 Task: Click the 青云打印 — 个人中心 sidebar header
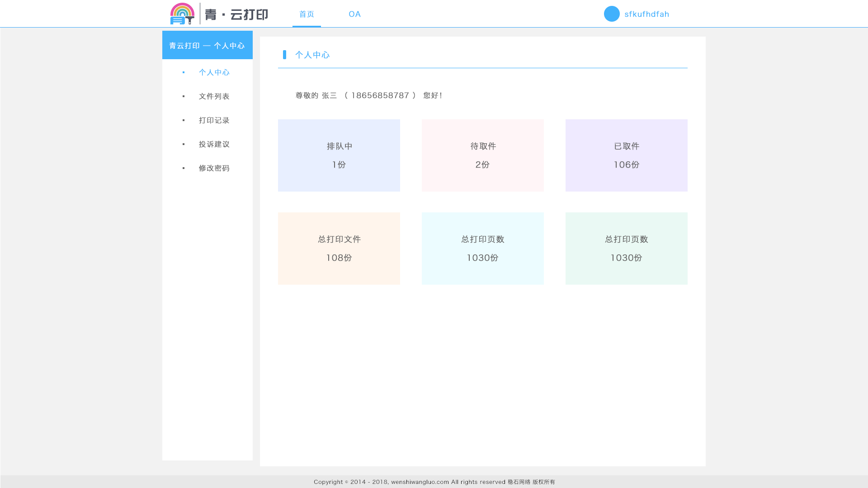207,45
